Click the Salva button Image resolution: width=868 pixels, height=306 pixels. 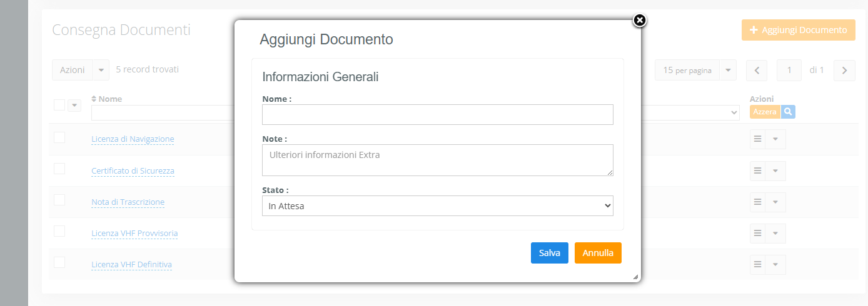550,253
